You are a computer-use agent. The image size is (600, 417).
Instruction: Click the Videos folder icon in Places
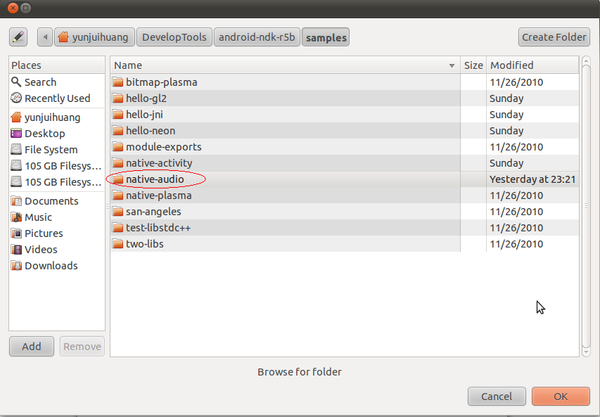(x=16, y=249)
